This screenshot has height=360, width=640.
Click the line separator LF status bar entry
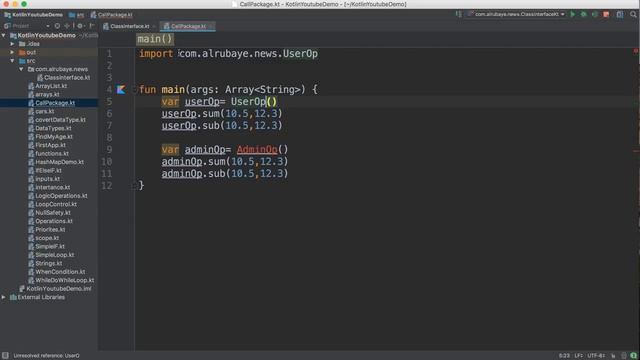579,356
